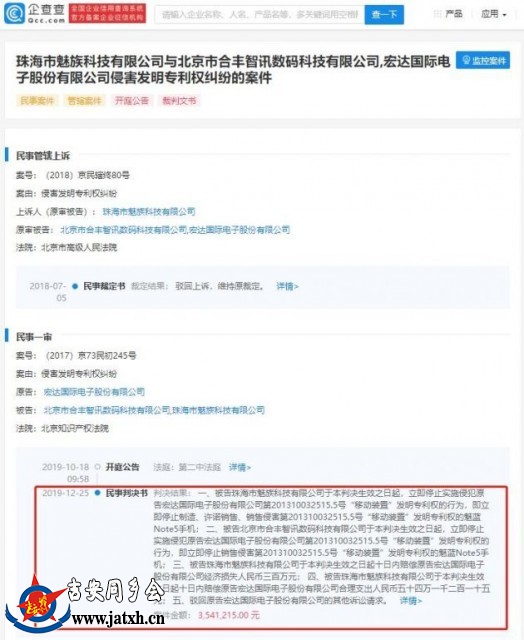Select the 2019-12-25 民事判决书 timeline dot
Screen dimensions: 524x640
(x=98, y=493)
